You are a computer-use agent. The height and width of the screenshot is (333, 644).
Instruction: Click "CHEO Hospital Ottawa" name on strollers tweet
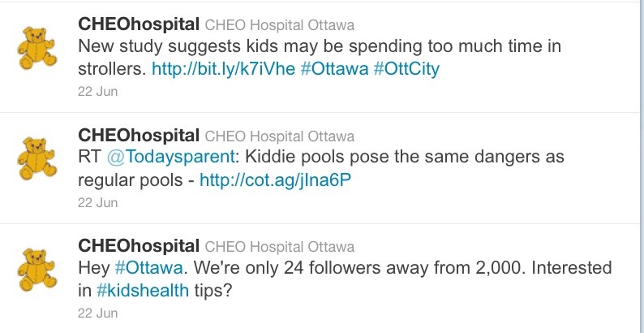tap(279, 24)
